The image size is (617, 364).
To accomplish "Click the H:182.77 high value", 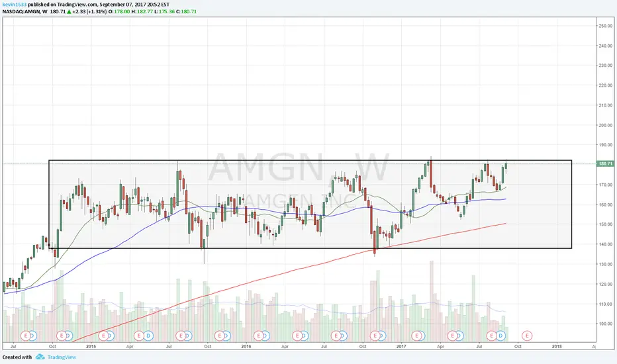I will coord(142,12).
